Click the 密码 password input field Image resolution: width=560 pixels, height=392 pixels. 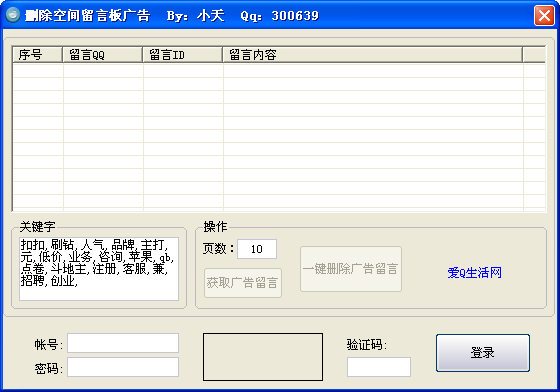pos(123,367)
